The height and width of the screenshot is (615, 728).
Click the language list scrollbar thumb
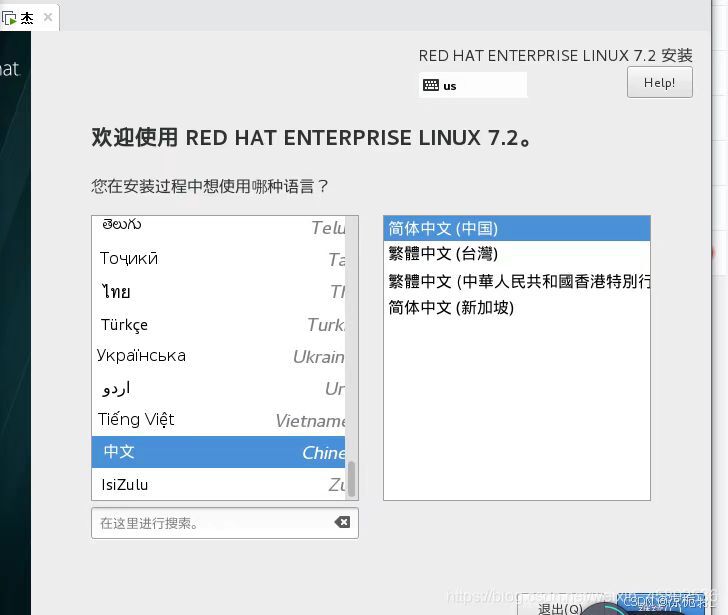click(351, 479)
